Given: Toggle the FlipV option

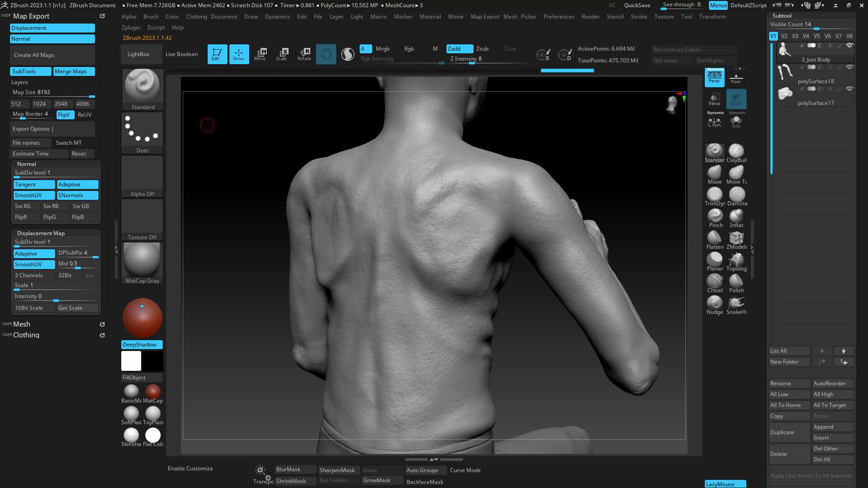Looking at the screenshot, I should (65, 115).
